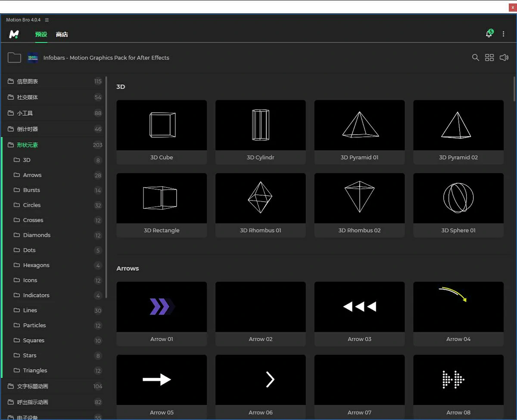
Task: Click the main content vertical scrollbar
Action: point(514,89)
